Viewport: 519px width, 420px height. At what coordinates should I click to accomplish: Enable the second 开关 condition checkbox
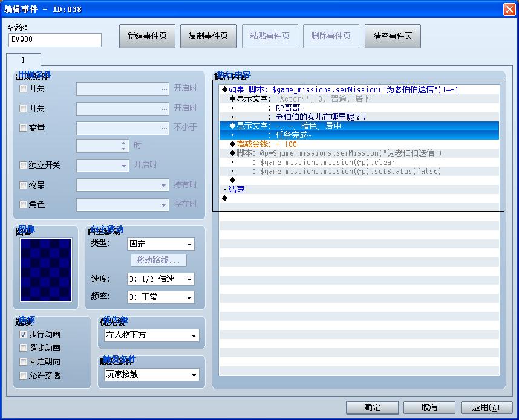23,108
